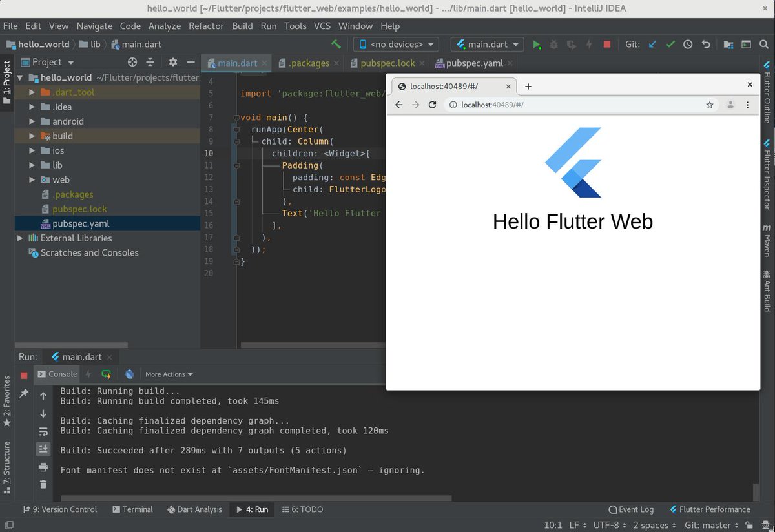Open Terminal tool window
Image resolution: width=775 pixels, height=532 pixels.
click(x=132, y=509)
